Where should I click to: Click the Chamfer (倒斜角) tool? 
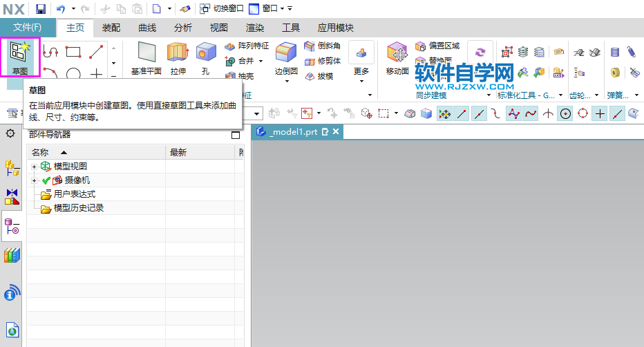point(322,46)
